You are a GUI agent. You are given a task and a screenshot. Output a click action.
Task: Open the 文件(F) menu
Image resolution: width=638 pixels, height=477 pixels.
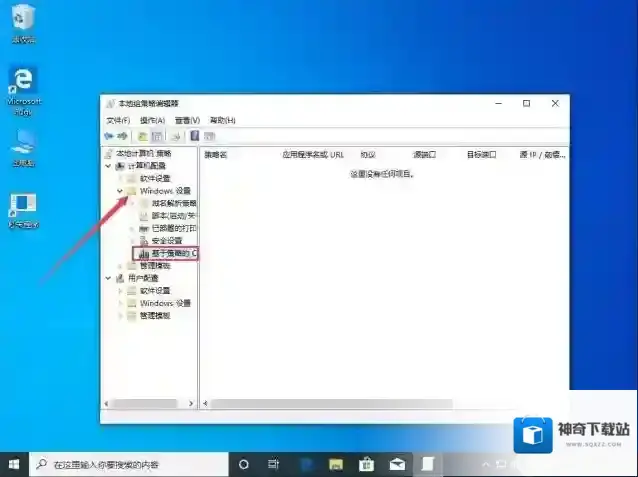[x=118, y=120]
